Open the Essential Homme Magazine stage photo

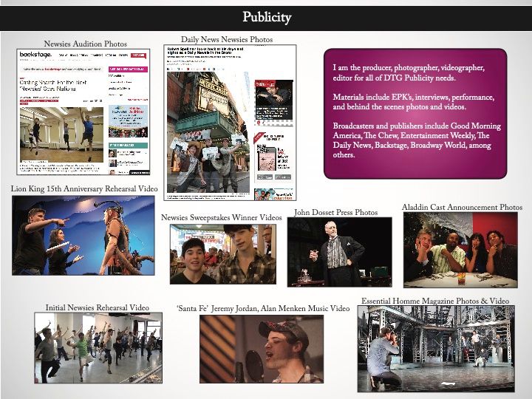[436, 349]
